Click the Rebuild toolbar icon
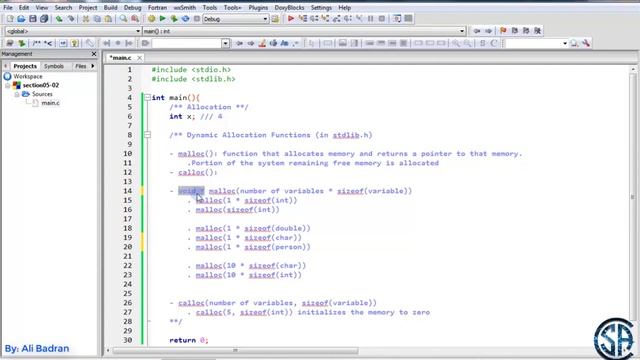 (x=185, y=19)
